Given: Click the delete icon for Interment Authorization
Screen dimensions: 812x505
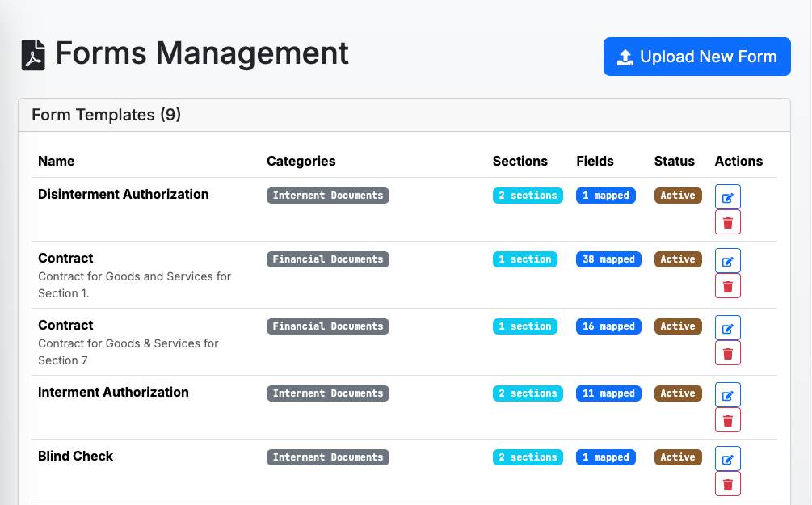Looking at the screenshot, I should pos(727,419).
